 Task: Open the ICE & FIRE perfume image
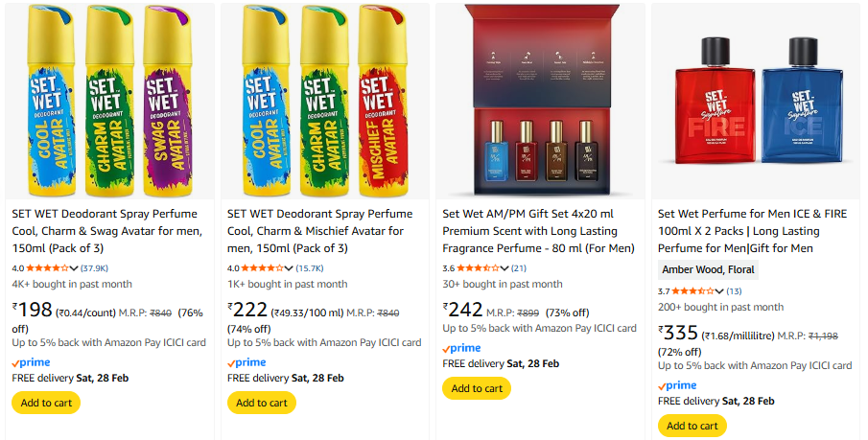pyautogui.click(x=755, y=101)
